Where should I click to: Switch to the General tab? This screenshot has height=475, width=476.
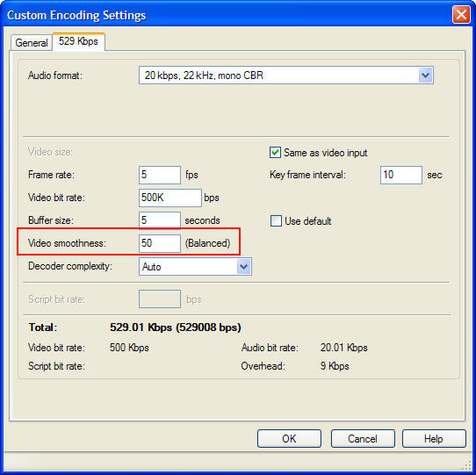32,43
